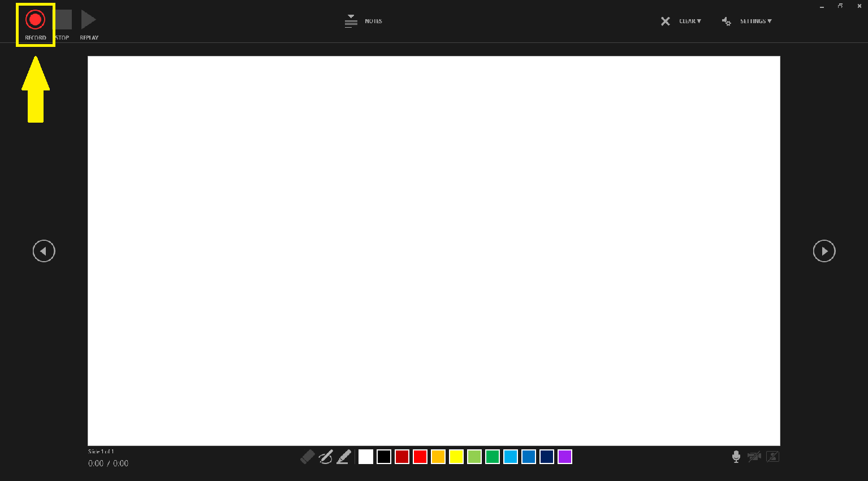Select the Pen ink tool
Image resolution: width=868 pixels, height=481 pixels.
coord(326,457)
